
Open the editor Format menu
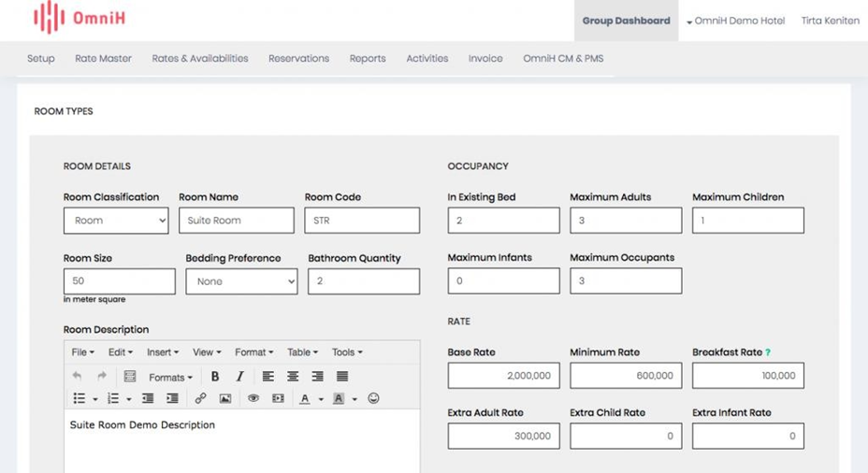pos(254,352)
